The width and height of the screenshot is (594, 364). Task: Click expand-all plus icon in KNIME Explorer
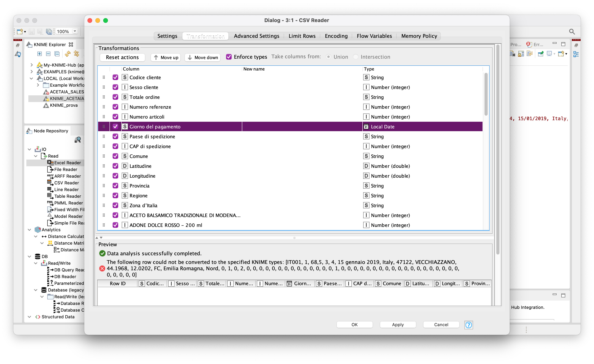coord(40,54)
